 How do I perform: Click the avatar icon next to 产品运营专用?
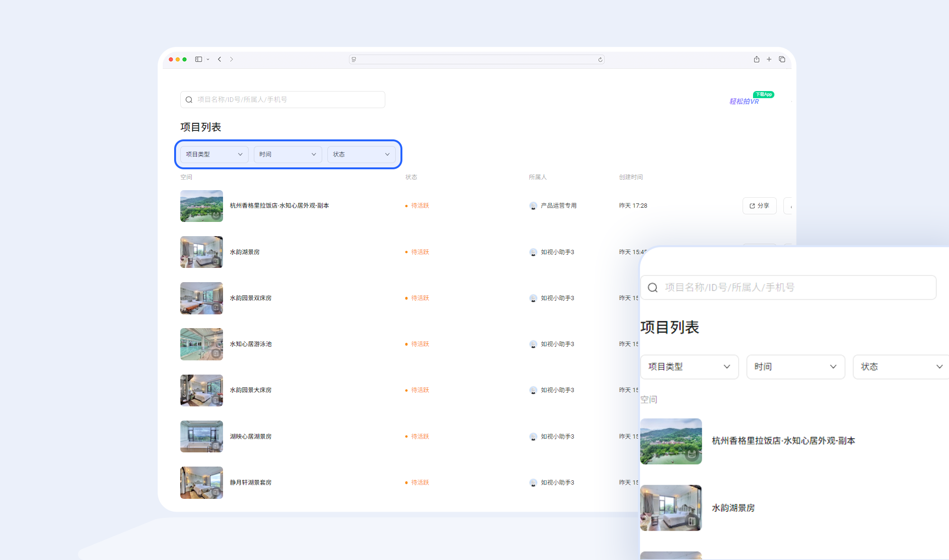pyautogui.click(x=532, y=205)
